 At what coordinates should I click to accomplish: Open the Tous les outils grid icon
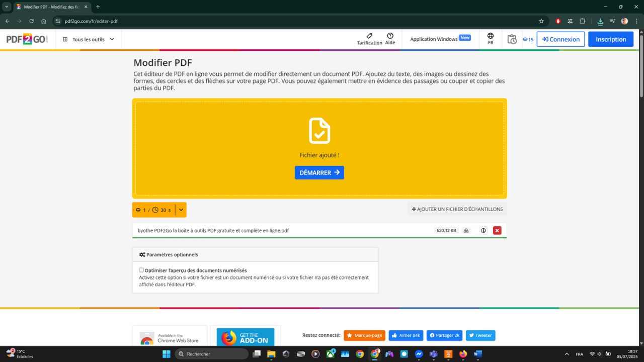click(65, 39)
